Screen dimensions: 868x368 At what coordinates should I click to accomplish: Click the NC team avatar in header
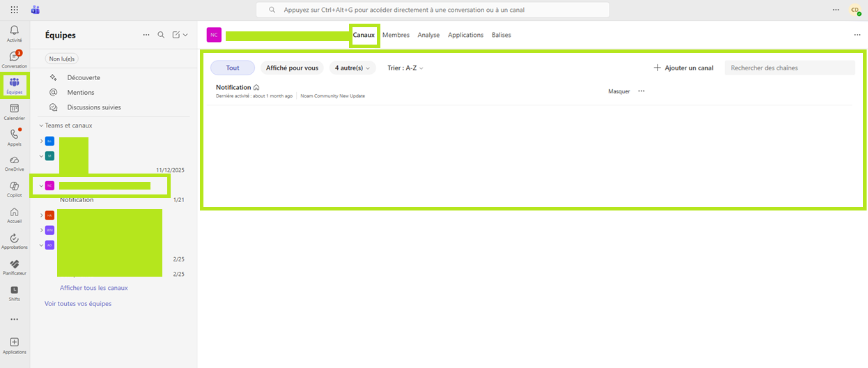214,35
